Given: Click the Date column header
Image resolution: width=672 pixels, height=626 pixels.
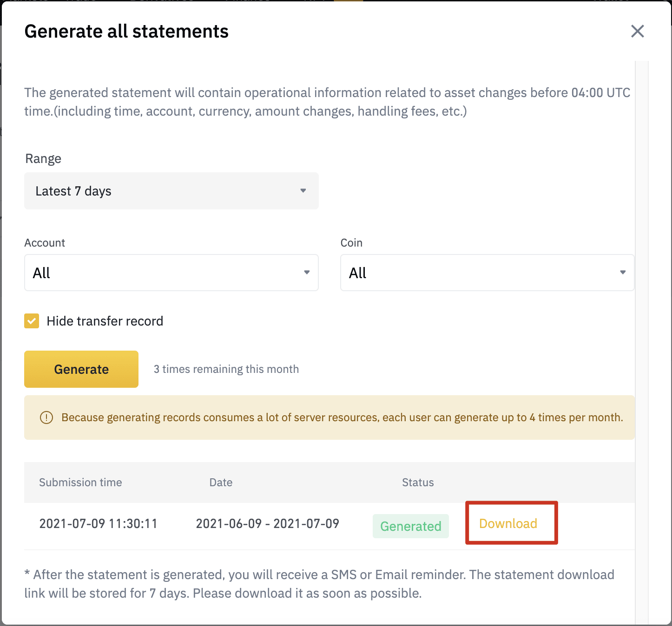Looking at the screenshot, I should point(221,483).
